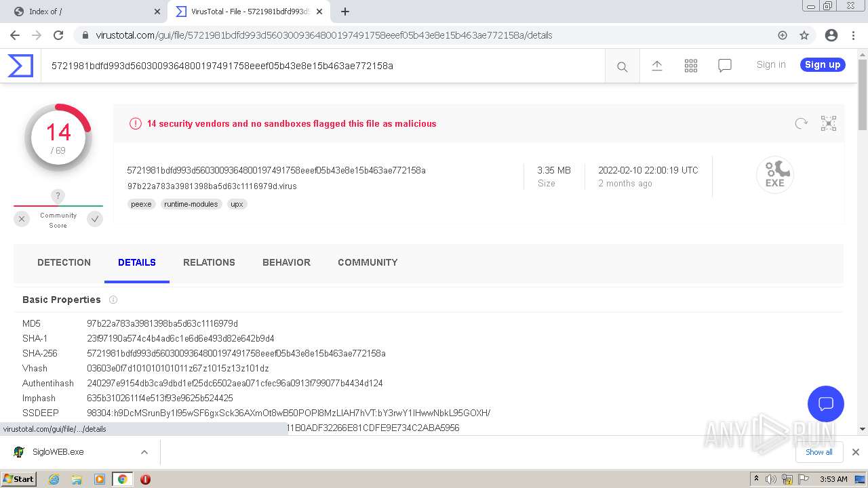Click the 2022-02-10 22:00:19 UTC date
Viewport: 868px width, 488px height.
[x=648, y=170]
